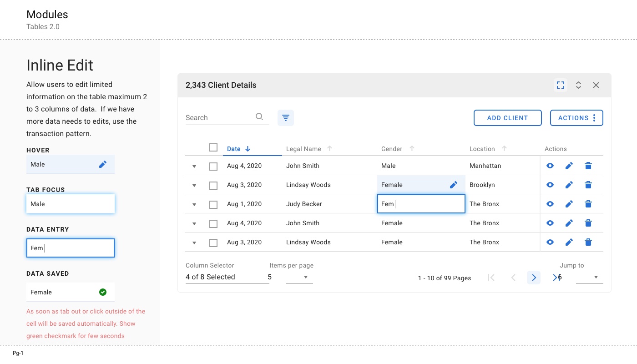Click the ADD CLIENT button
The width and height of the screenshot is (637, 364).
click(507, 118)
